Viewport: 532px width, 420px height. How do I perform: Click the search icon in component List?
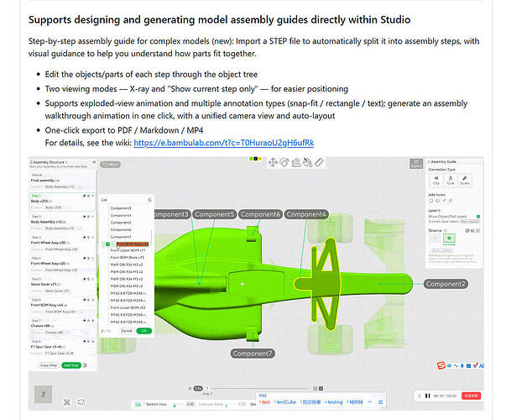point(149,200)
